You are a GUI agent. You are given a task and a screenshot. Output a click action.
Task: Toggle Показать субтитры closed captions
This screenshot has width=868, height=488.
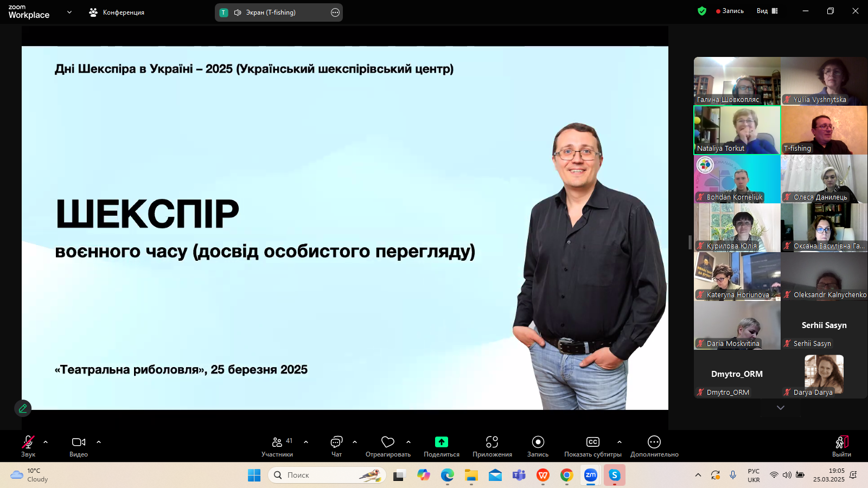pyautogui.click(x=592, y=446)
